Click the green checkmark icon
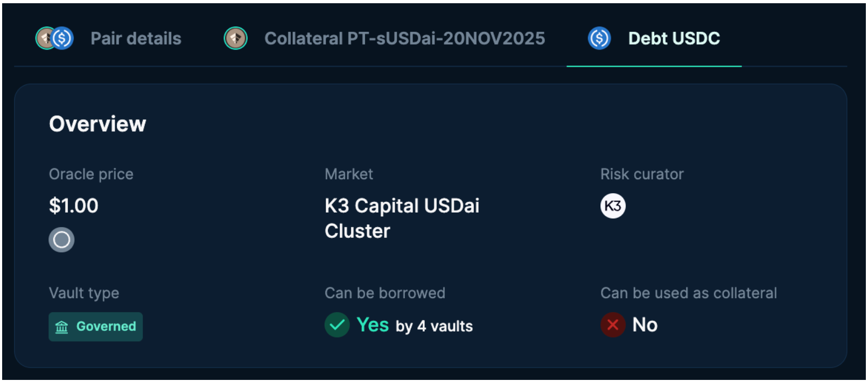 coord(337,325)
